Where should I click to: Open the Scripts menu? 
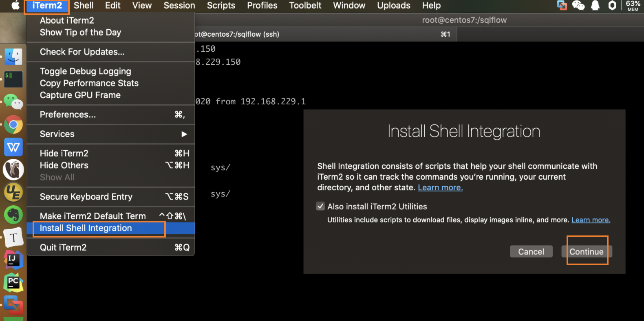[221, 6]
